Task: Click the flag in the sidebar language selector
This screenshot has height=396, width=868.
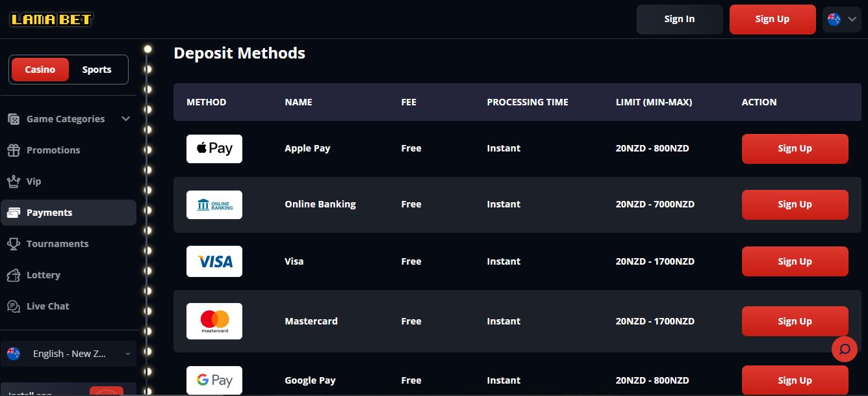Action: 14,353
